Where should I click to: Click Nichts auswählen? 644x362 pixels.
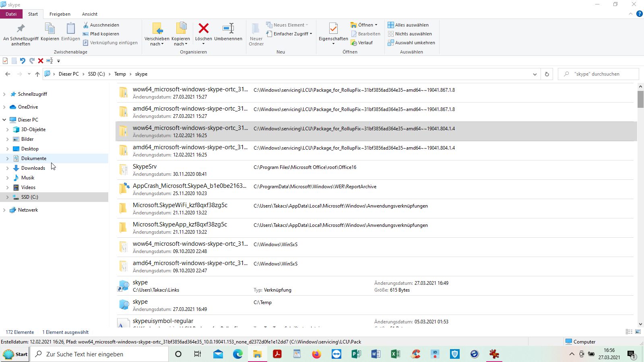(x=410, y=34)
